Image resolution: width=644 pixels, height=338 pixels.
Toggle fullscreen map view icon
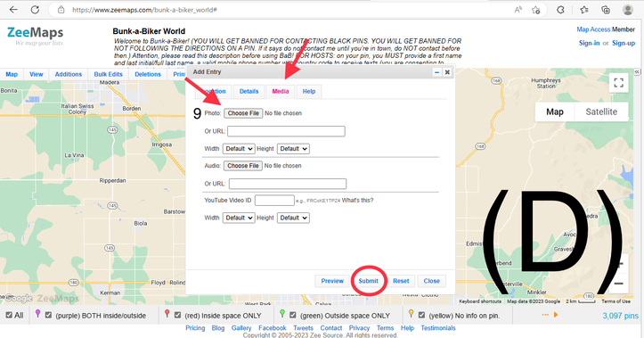[x=618, y=83]
